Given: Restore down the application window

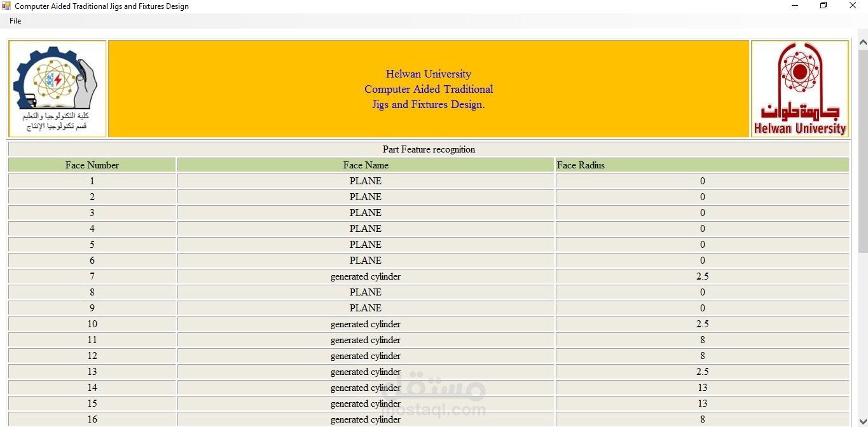Looking at the screenshot, I should [x=823, y=6].
